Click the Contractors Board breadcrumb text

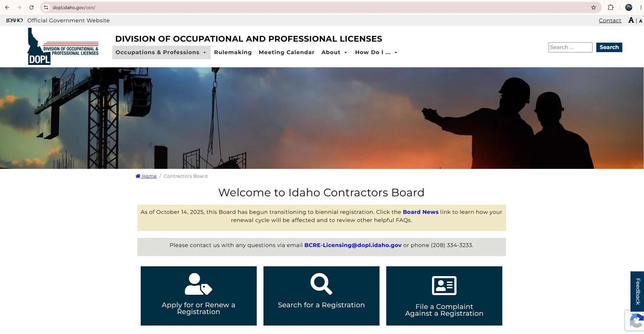186,176
